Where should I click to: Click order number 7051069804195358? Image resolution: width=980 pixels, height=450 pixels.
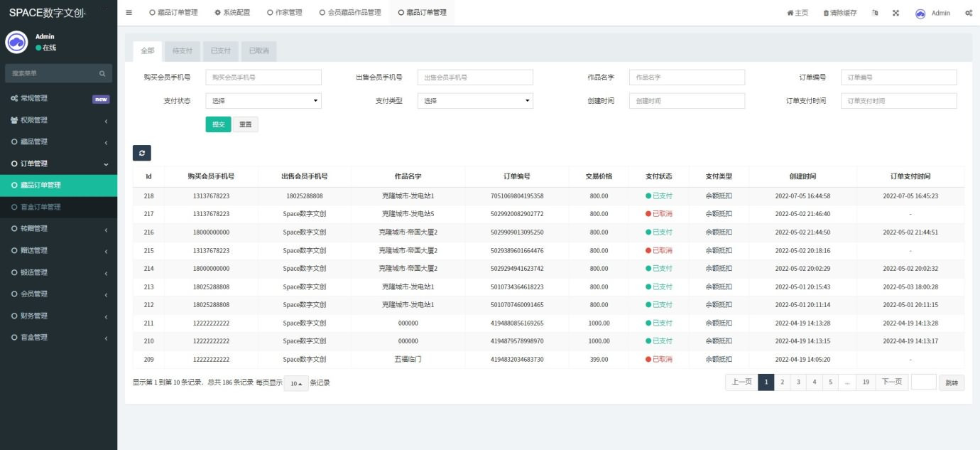[517, 195]
